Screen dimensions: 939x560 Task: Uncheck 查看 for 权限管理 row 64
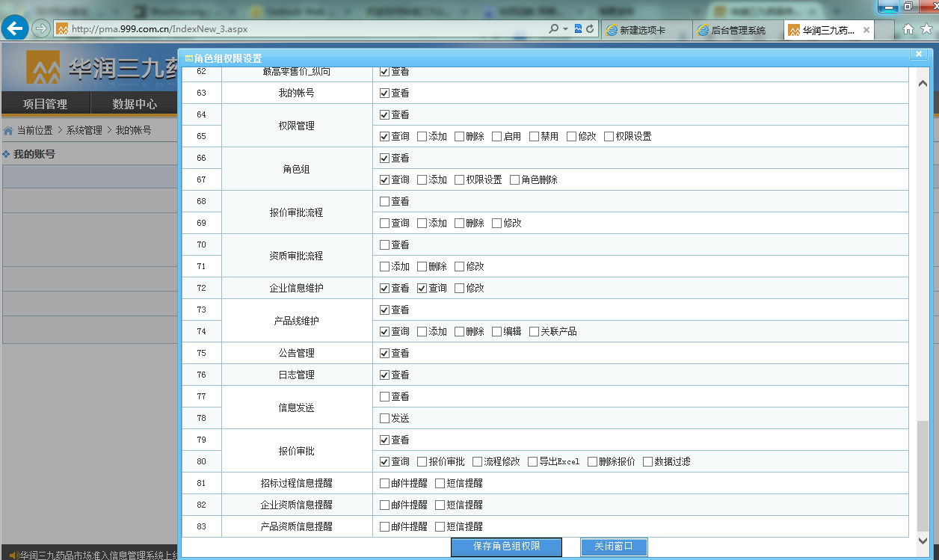(384, 114)
